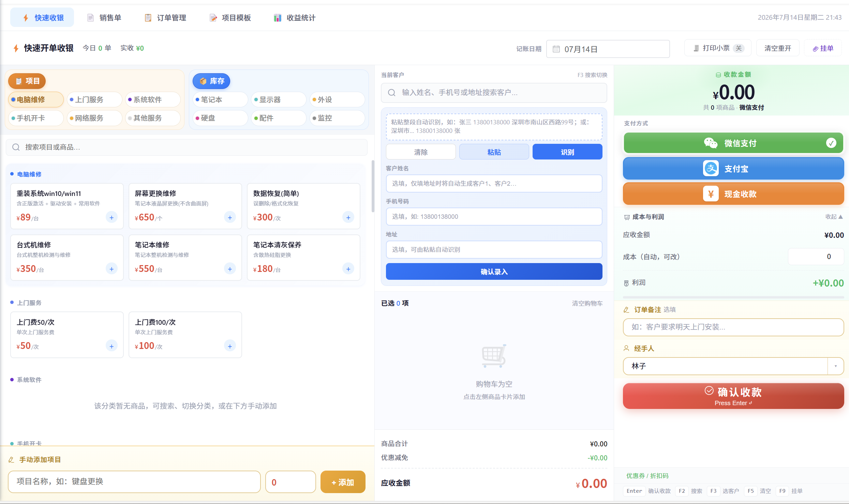The height and width of the screenshot is (504, 849).
Task: Click the Alipay logo icon
Action: point(711,168)
